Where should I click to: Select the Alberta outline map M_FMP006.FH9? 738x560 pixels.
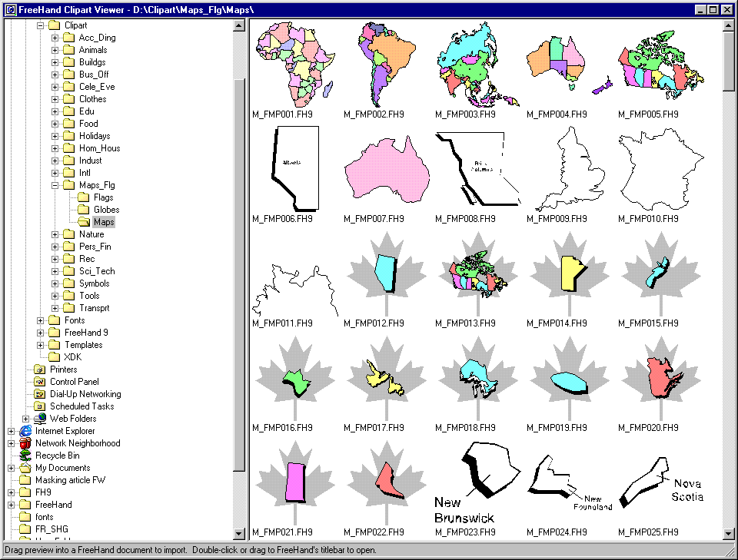[295, 168]
